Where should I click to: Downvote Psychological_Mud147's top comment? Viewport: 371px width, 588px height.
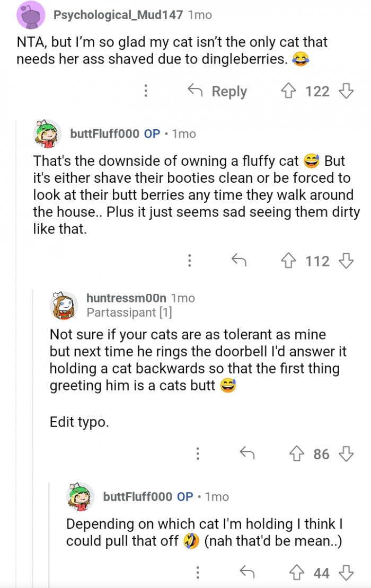346,91
